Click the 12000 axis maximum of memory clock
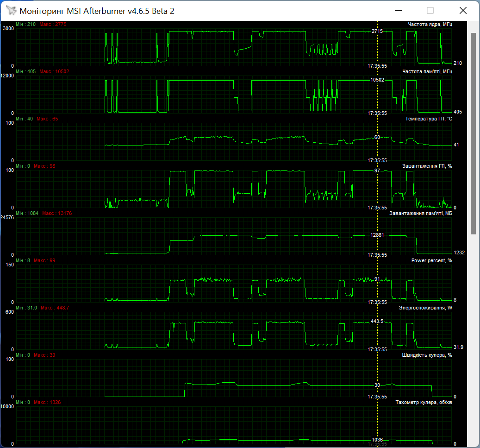Screen dimensions: 480x448 [7, 76]
